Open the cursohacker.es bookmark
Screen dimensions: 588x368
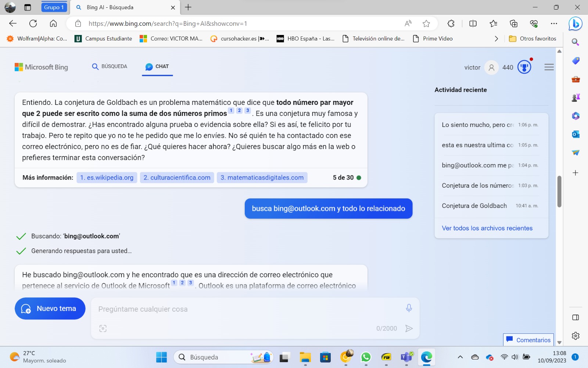click(240, 39)
